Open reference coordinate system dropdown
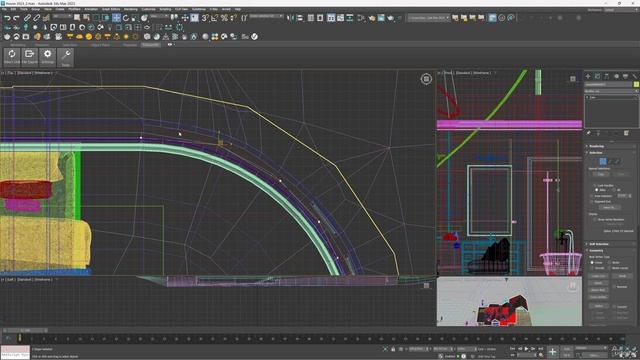The width and height of the screenshot is (640, 360). (x=159, y=16)
